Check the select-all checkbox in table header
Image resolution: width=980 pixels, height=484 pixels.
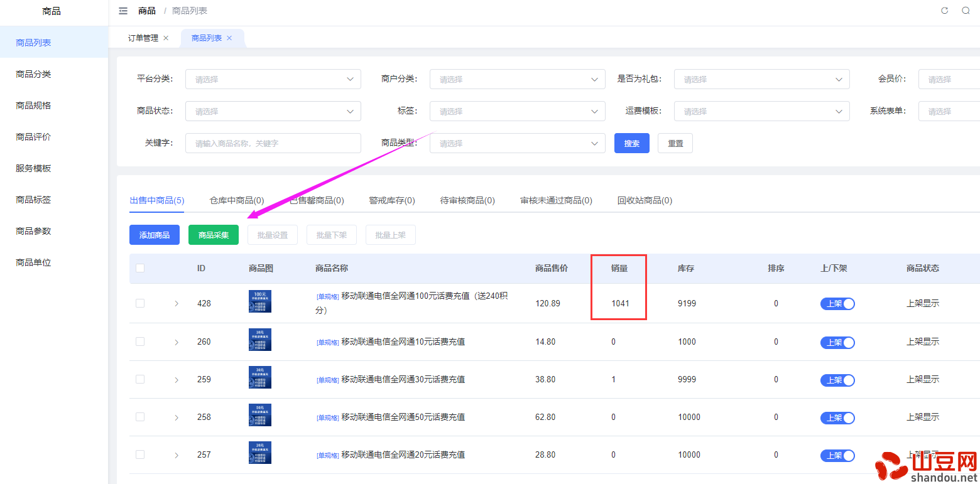pos(140,268)
